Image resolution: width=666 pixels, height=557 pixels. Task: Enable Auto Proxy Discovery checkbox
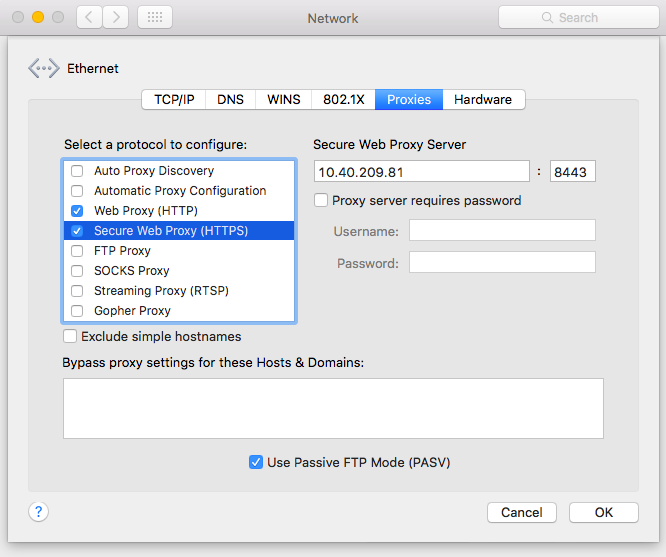[77, 171]
